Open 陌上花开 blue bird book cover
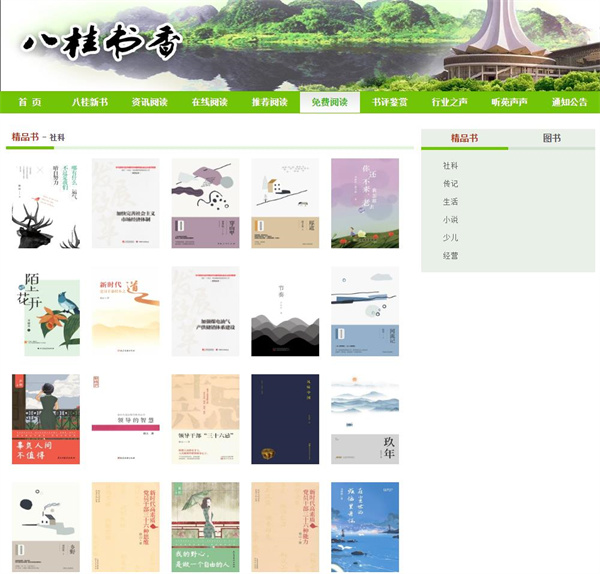Screen dimensions: 600x574 (46, 311)
